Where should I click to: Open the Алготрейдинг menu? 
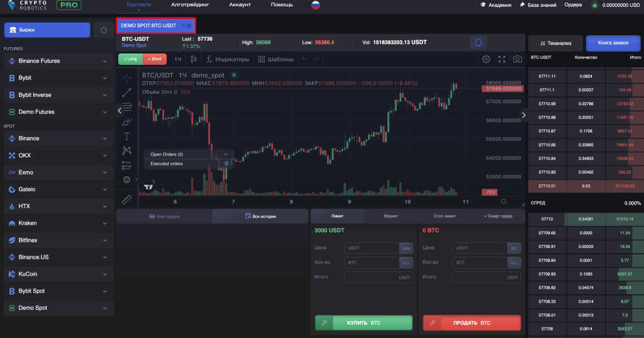coord(190,4)
